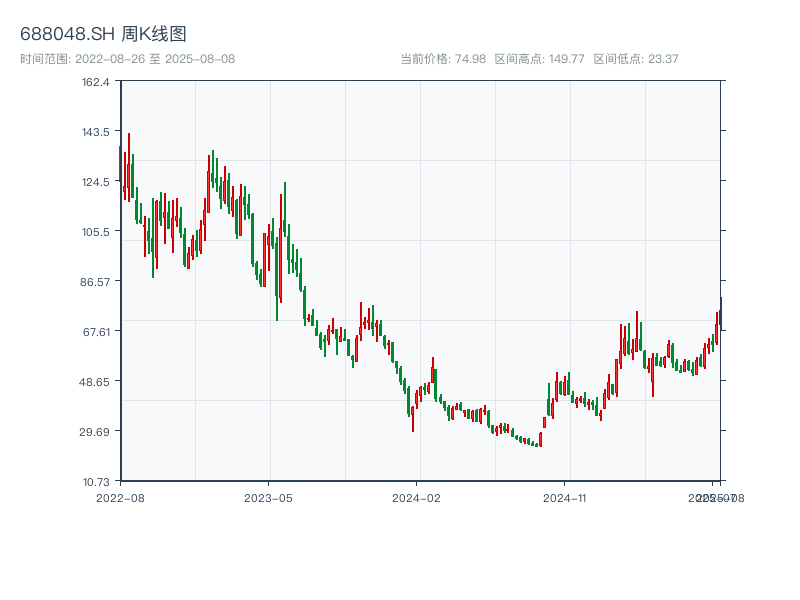Click the period low 区间低点: 23.37

[636, 59]
